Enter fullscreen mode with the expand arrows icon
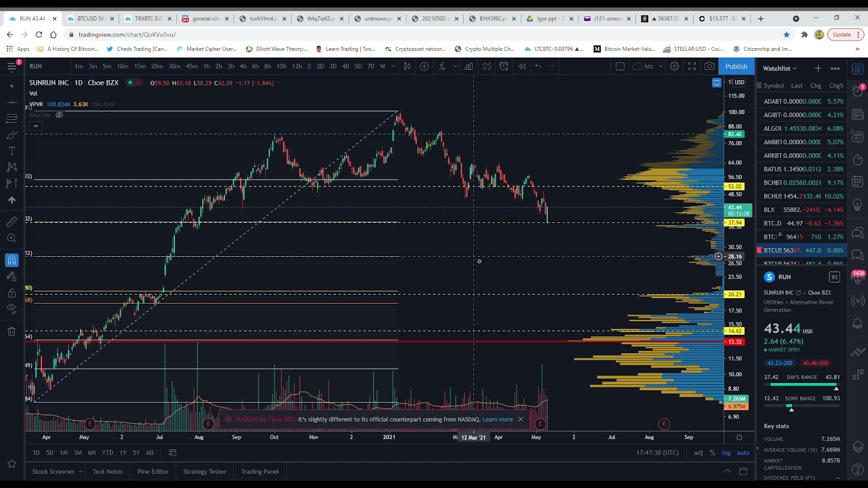The width and height of the screenshot is (868, 488). (x=692, y=66)
